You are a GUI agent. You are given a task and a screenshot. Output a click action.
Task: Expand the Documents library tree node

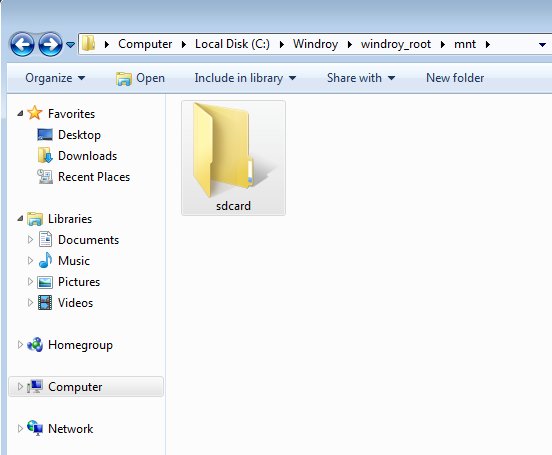(30, 239)
